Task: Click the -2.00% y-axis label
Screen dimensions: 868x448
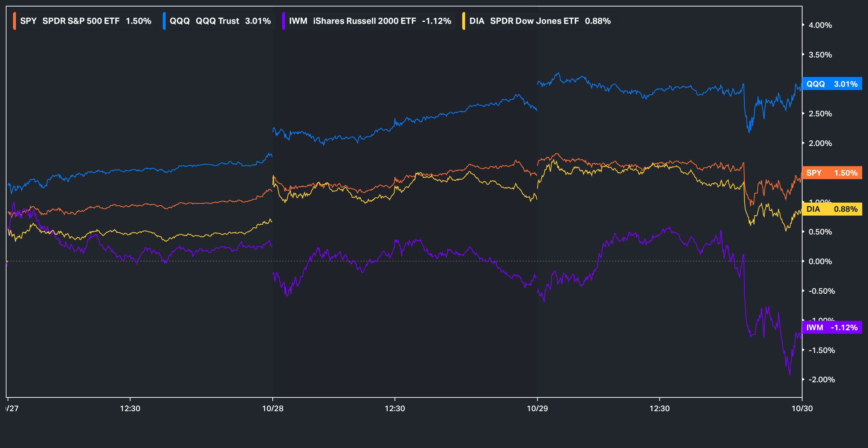Action: pos(821,379)
